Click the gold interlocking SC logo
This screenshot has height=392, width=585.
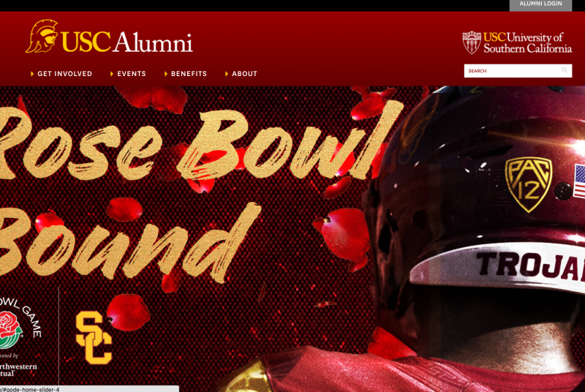point(94,338)
